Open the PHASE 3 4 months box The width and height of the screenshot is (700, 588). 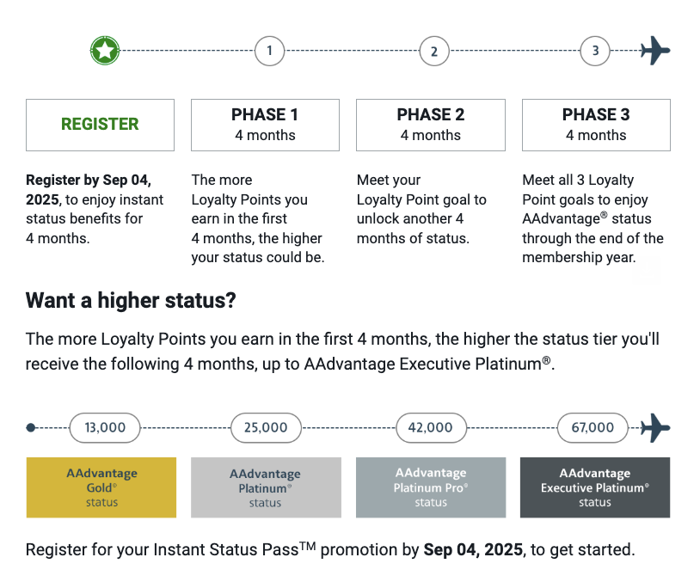pos(596,125)
